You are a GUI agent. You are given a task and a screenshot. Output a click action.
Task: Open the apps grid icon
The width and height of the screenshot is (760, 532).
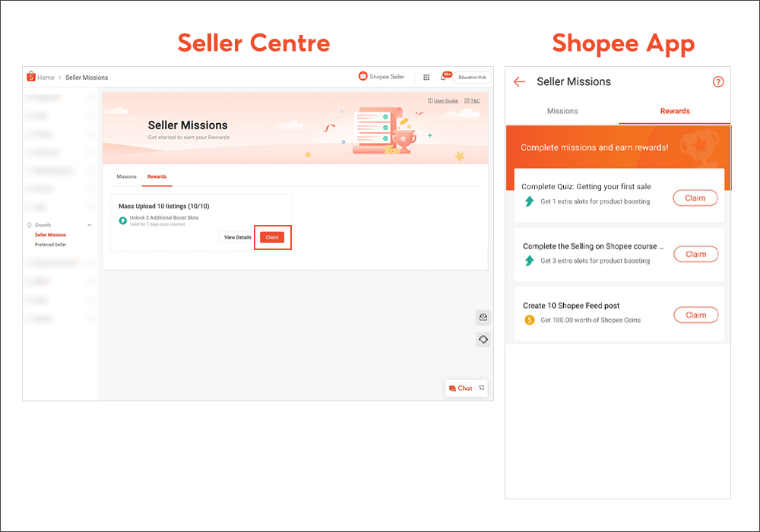click(x=426, y=77)
